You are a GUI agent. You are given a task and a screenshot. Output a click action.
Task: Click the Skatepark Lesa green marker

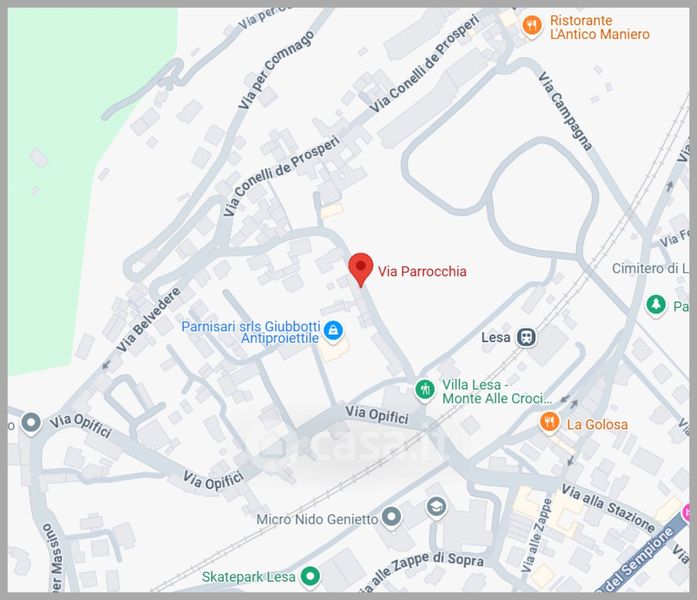(x=310, y=576)
